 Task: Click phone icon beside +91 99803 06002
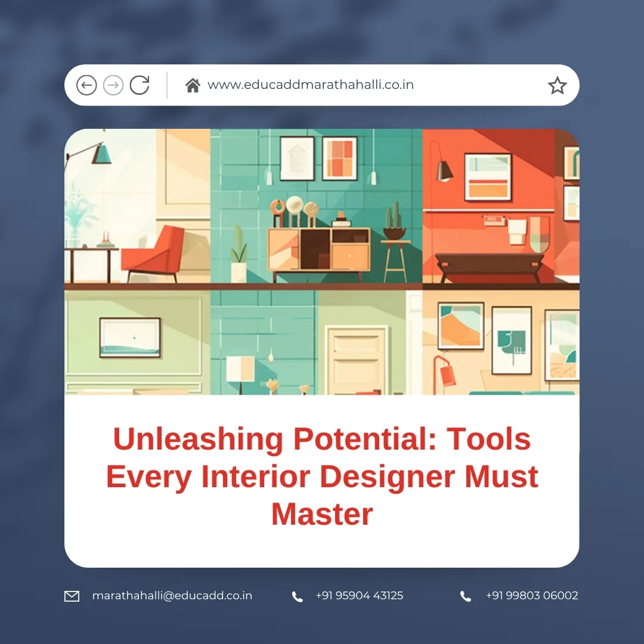pos(466,596)
